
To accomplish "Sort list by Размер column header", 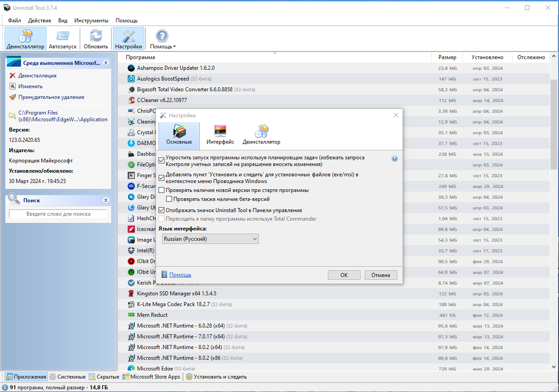I will [447, 57].
